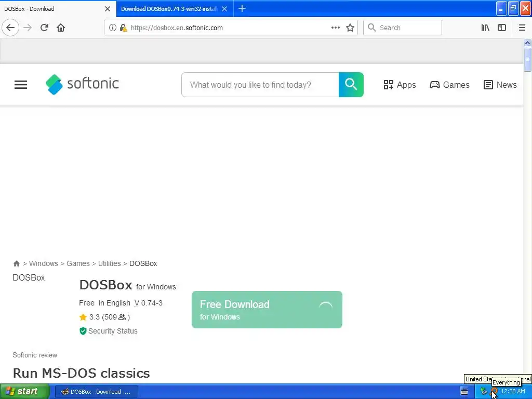This screenshot has height=399, width=532.
Task: Click the vertical scrollbar thumb
Action: 527,60
